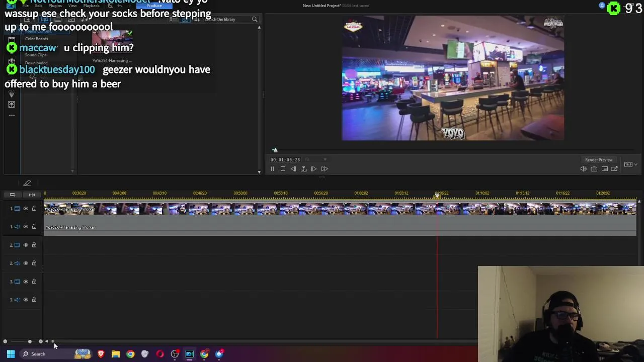Click the preview seek slider handle

[x=275, y=150]
